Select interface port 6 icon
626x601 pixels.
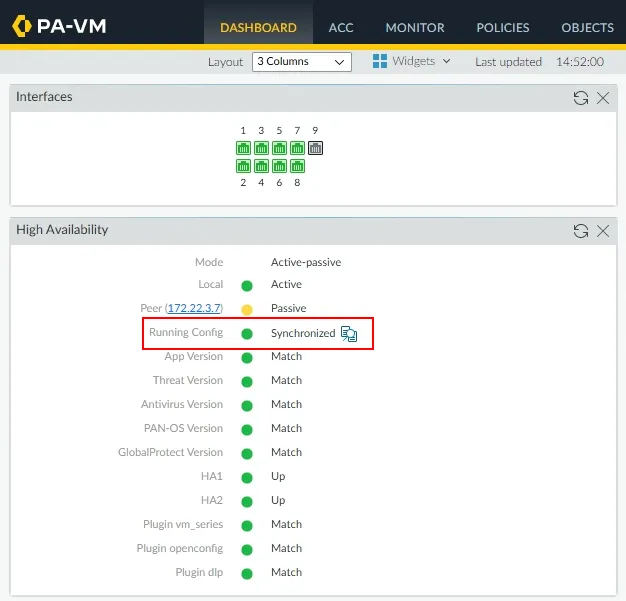[x=279, y=166]
